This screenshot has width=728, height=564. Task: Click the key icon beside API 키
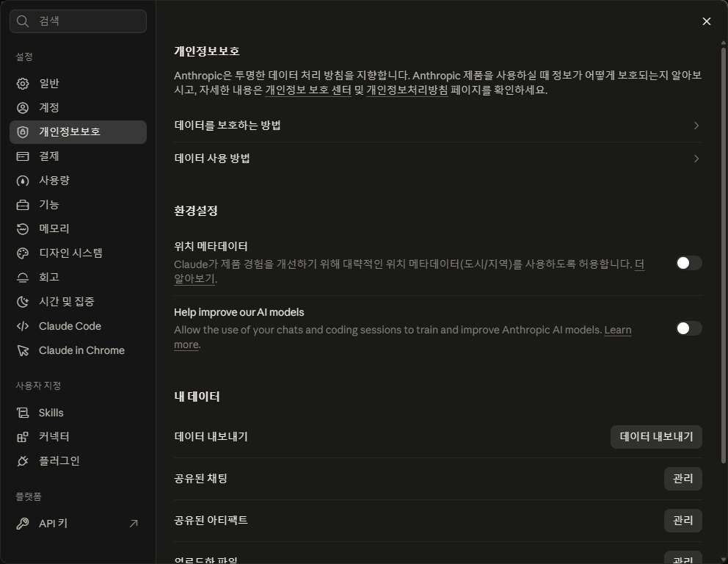(23, 524)
